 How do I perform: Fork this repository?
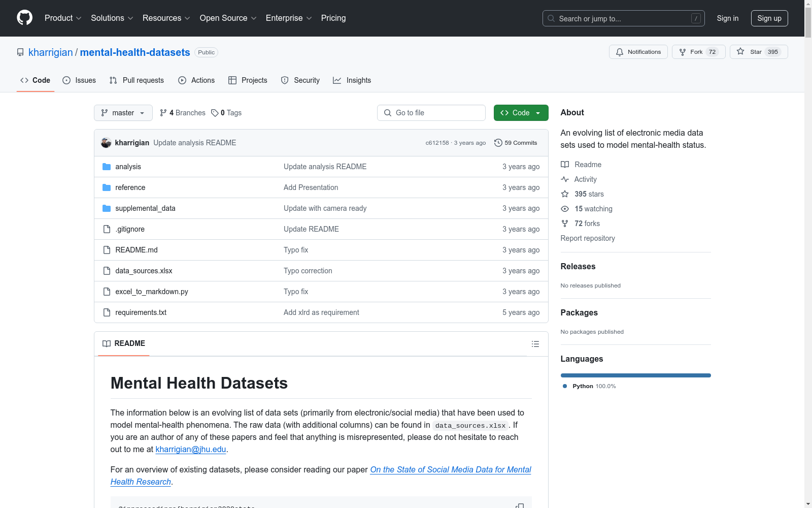click(x=698, y=52)
